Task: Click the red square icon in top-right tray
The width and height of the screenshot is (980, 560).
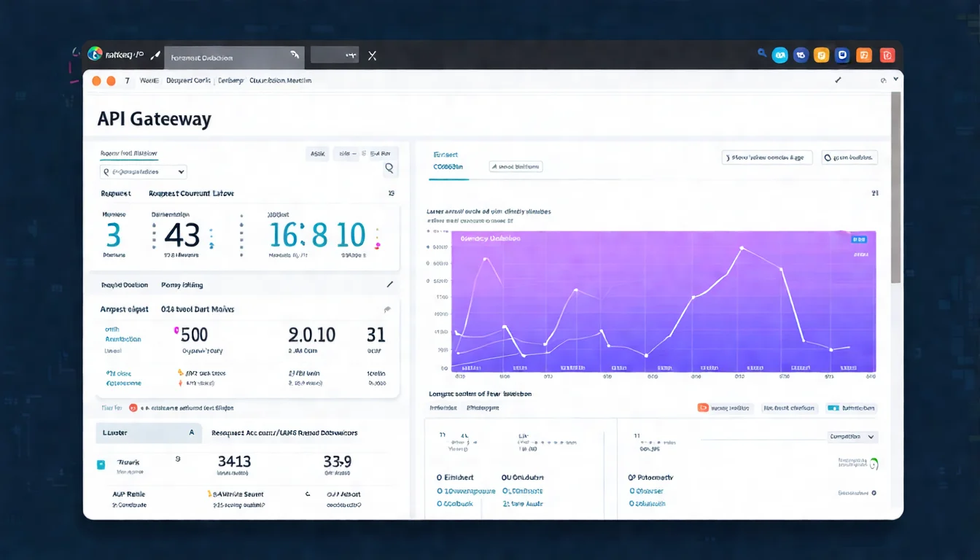Action: pyautogui.click(x=887, y=55)
